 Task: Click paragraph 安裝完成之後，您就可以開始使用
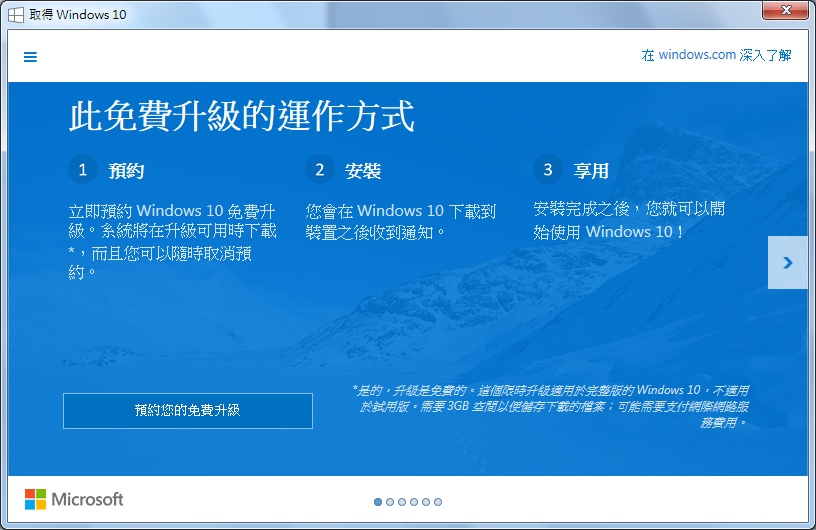pyautogui.click(x=629, y=221)
